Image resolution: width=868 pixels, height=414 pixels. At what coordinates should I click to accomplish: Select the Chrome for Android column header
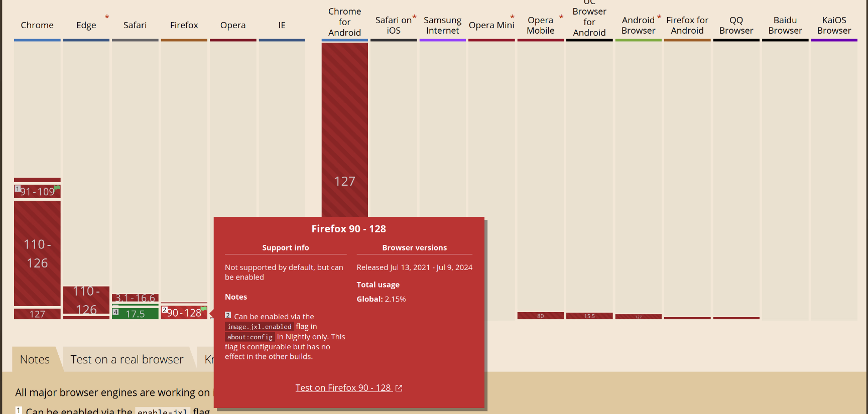345,22
